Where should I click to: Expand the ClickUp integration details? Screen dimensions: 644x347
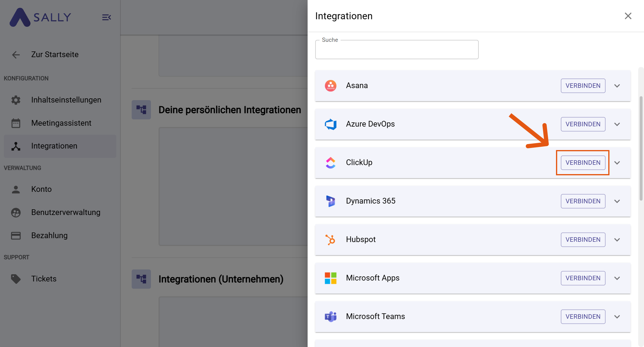617,163
